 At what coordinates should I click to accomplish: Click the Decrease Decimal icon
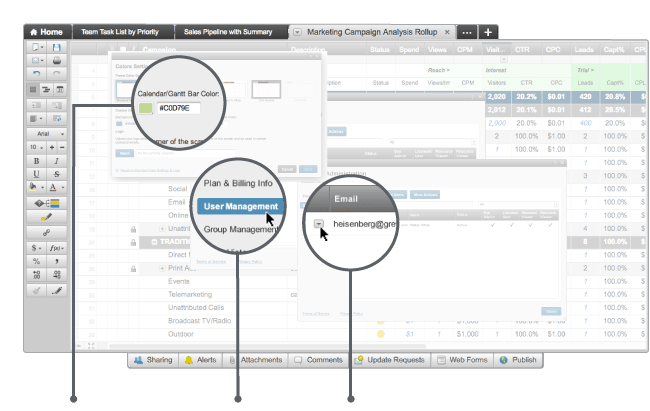point(56,274)
